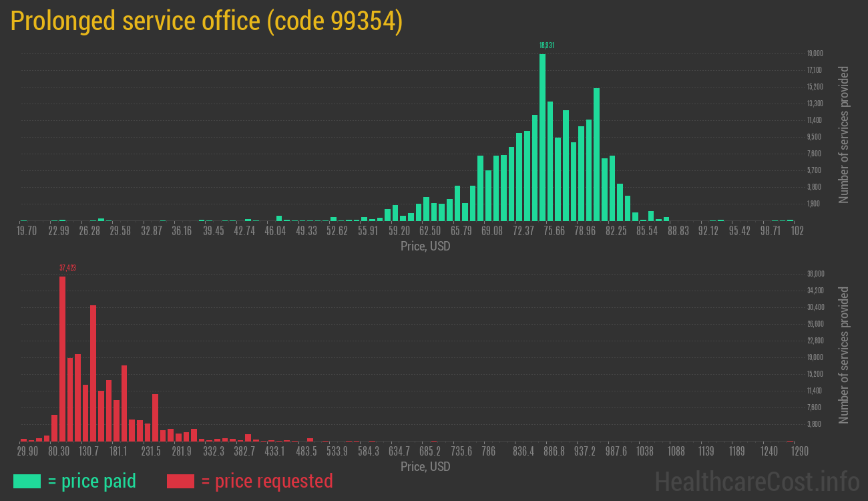This screenshot has height=501, width=868.
Task: Click the 19,000 y-axis tick on green chart
Action: pyautogui.click(x=815, y=53)
